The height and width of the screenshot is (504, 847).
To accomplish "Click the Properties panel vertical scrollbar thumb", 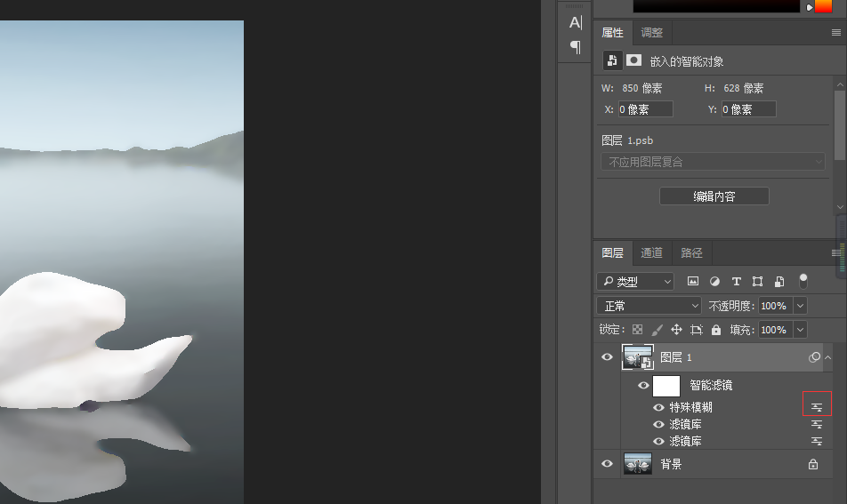I will click(x=840, y=125).
